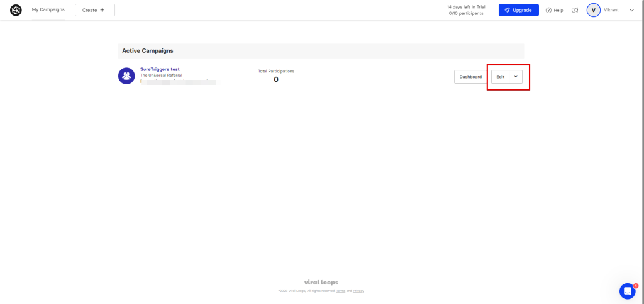Viewport: 644px width, 304px height.
Task: Click the viral loops footer logo
Action: click(321, 283)
